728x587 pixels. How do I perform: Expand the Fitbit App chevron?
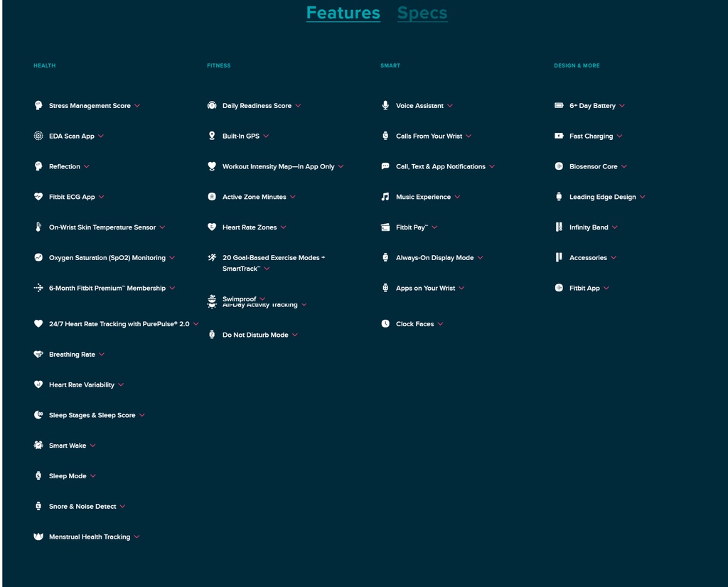click(606, 288)
